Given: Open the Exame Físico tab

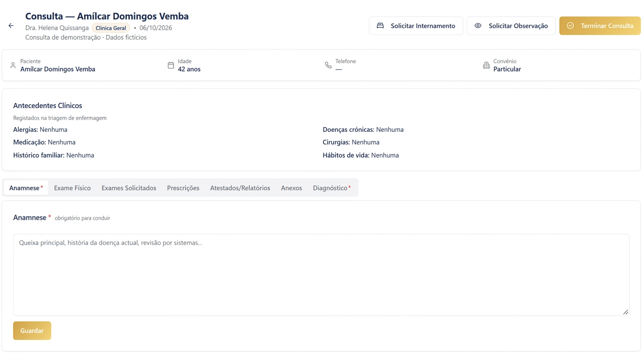Looking at the screenshot, I should 72,188.
